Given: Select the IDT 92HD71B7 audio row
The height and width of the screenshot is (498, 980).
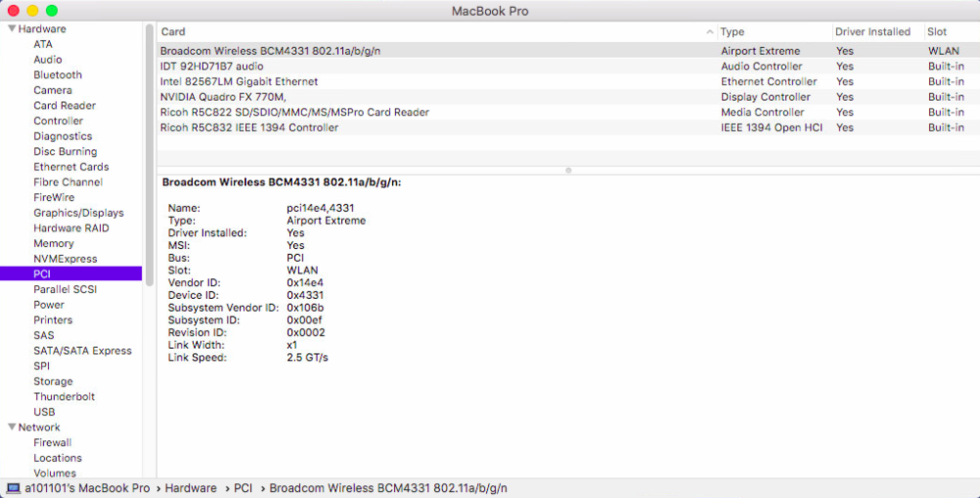Looking at the screenshot, I should pyautogui.click(x=568, y=67).
